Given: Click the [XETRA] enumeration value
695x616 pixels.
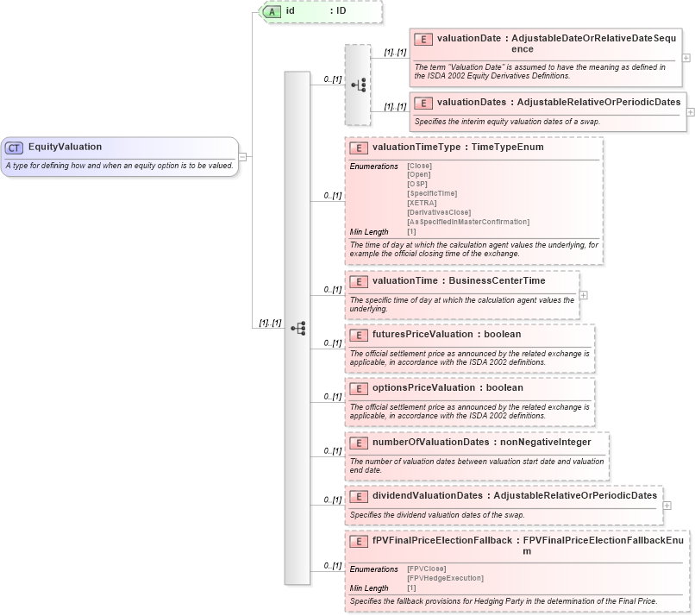Looking at the screenshot, I should coord(422,203).
